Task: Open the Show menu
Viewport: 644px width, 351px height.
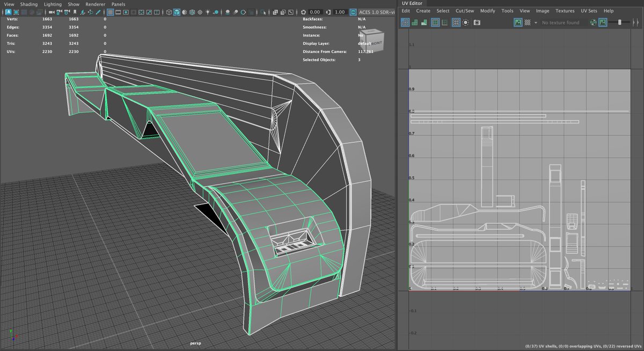Action: 74,4
